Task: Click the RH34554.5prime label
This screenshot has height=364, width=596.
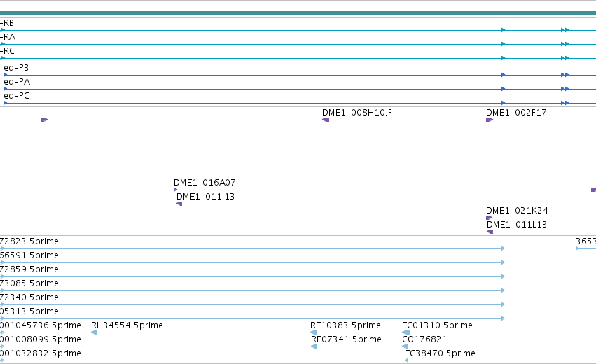Action: coord(127,325)
